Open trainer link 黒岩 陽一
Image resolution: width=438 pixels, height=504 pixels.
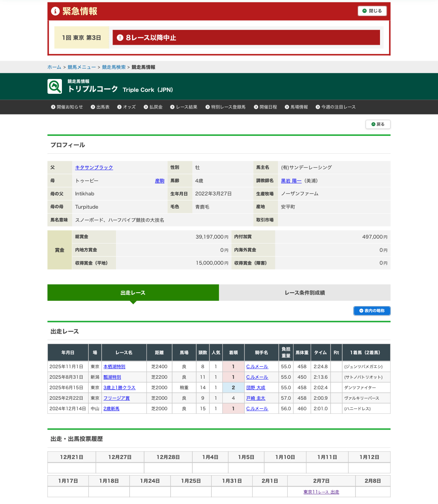(x=291, y=181)
